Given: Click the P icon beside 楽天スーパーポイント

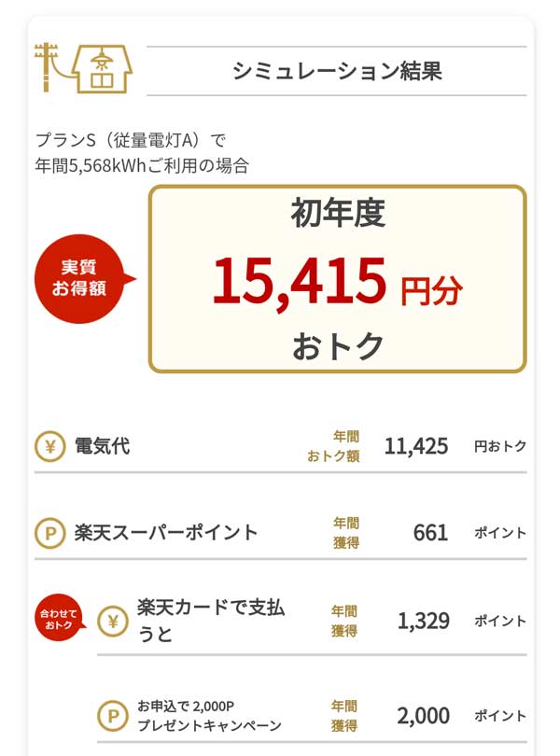Looking at the screenshot, I should 49,533.
